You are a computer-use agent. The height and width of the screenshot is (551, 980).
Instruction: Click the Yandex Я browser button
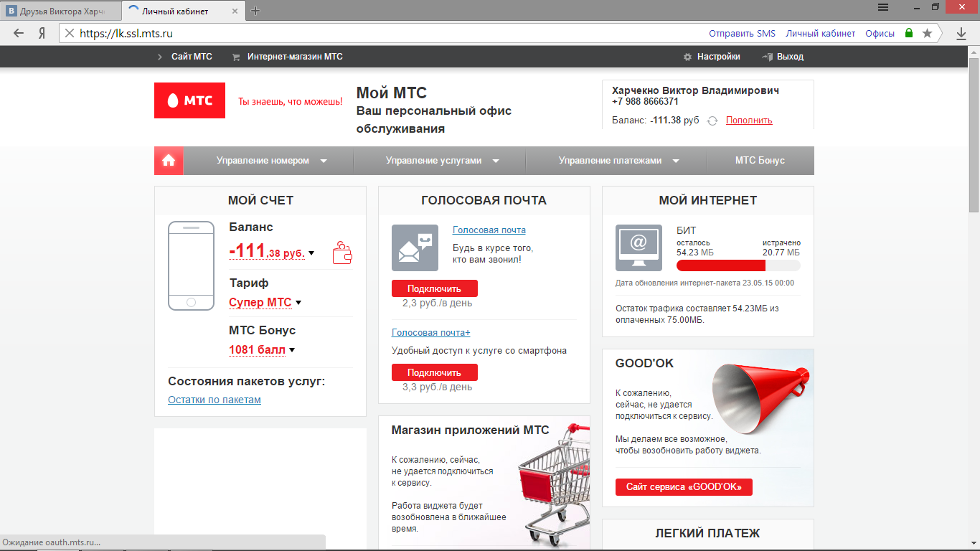point(42,33)
